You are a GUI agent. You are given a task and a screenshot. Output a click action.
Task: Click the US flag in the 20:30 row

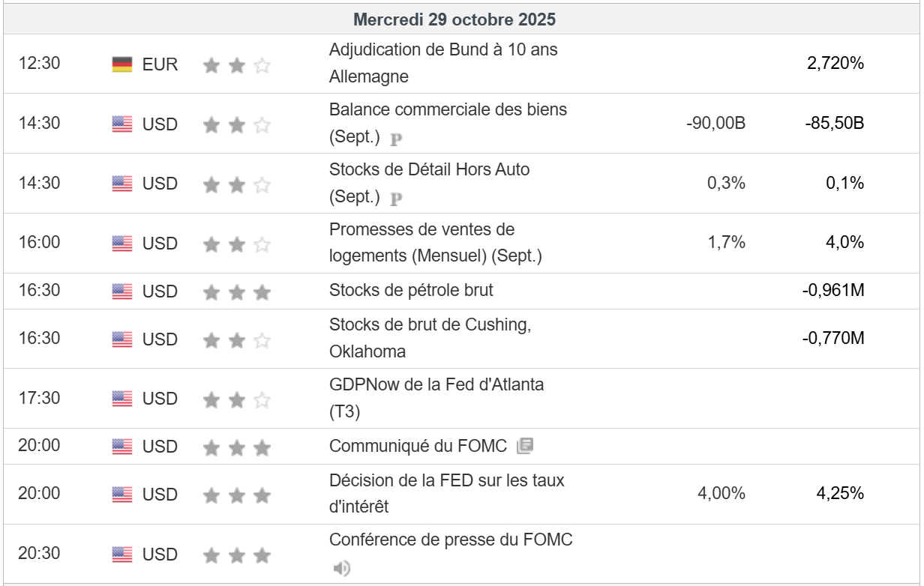coord(122,555)
